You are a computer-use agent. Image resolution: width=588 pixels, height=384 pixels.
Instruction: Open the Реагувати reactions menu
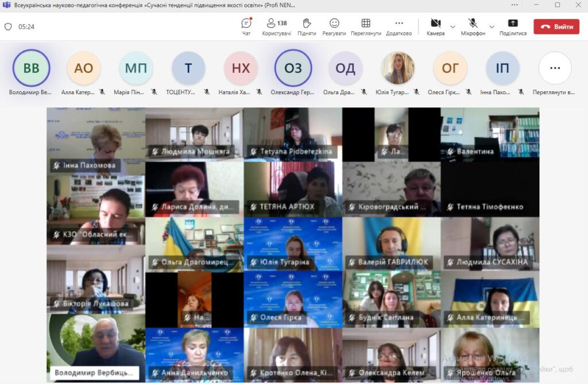(x=334, y=26)
